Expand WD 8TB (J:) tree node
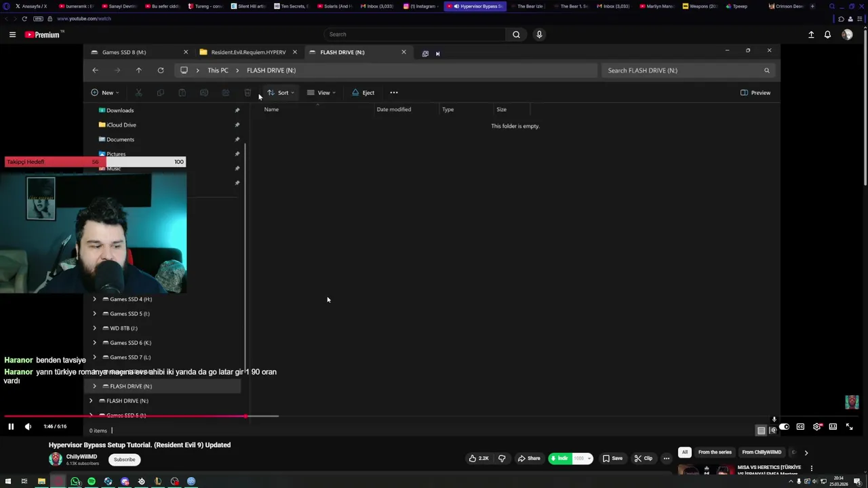The image size is (868, 488). tap(94, 329)
